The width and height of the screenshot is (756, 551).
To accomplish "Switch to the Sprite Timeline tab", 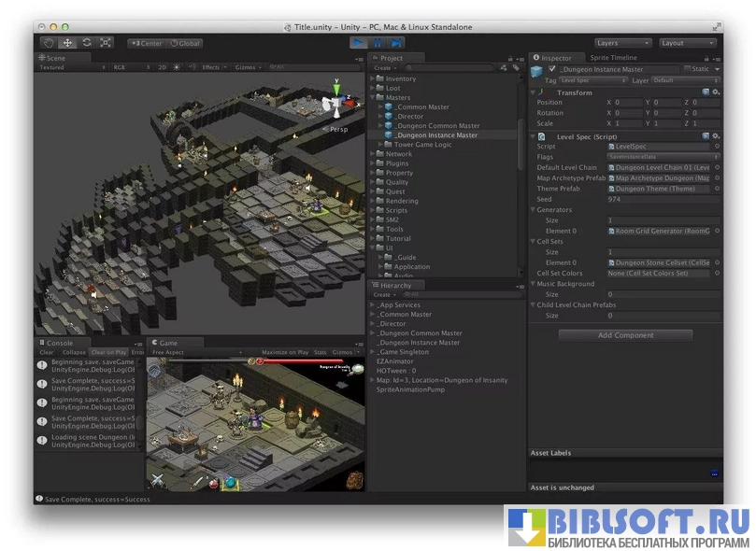I will coord(612,58).
